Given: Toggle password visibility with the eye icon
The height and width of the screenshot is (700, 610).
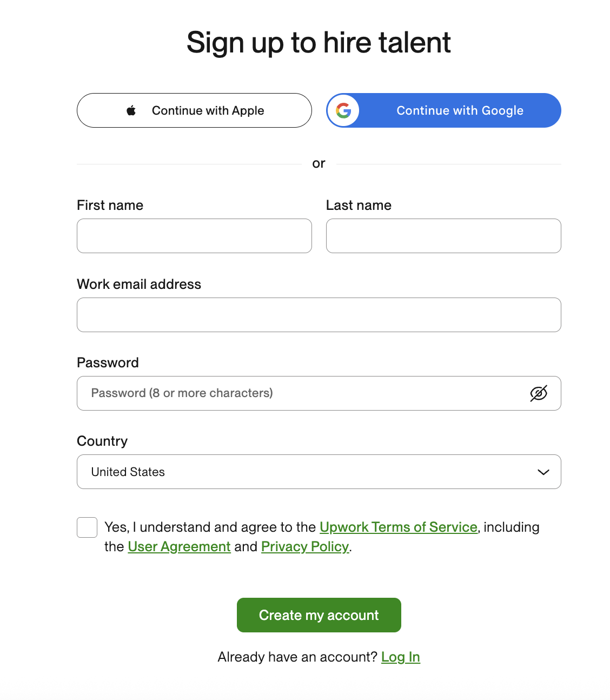Looking at the screenshot, I should point(538,393).
